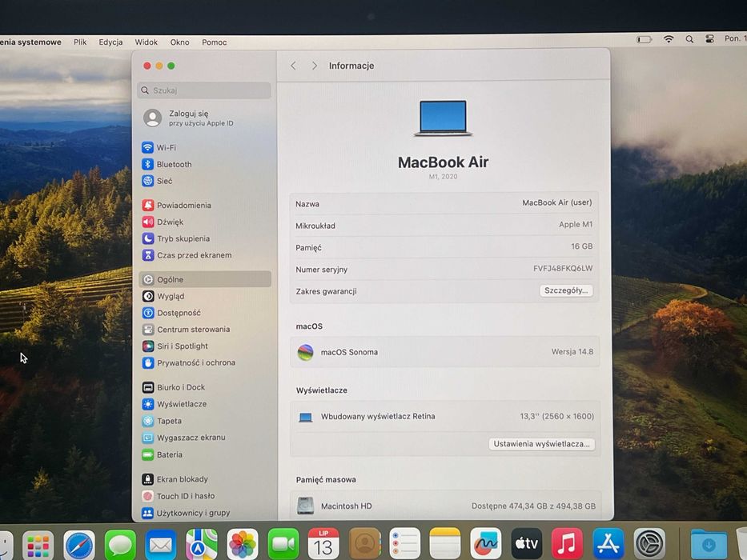The height and width of the screenshot is (560, 747).
Task: Open Calendar from the Dock
Action: tap(323, 543)
